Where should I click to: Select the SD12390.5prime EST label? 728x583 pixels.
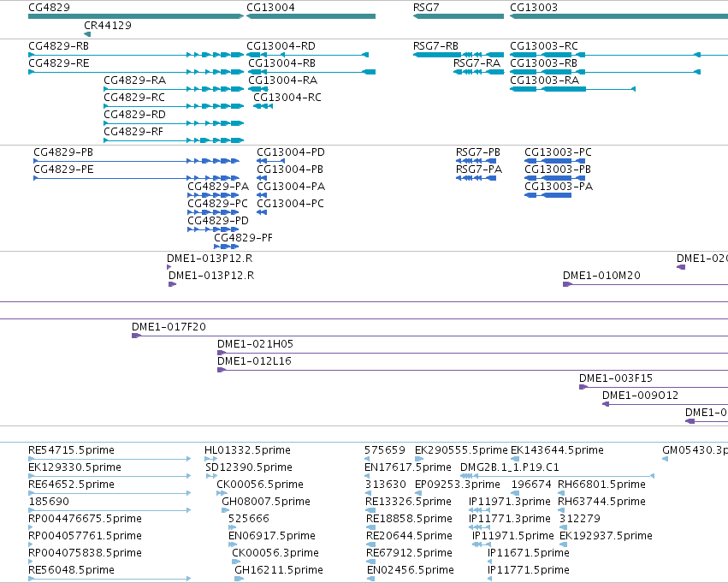pyautogui.click(x=249, y=467)
